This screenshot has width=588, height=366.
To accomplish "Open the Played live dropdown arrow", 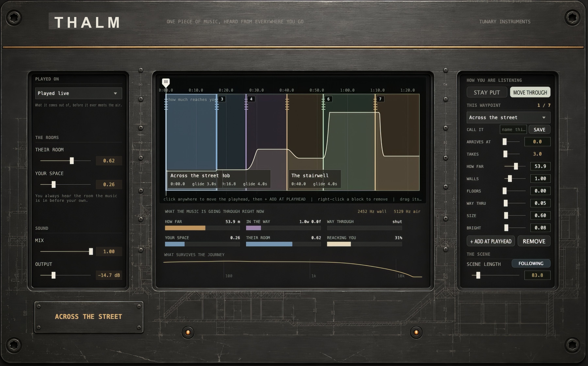I will point(115,93).
